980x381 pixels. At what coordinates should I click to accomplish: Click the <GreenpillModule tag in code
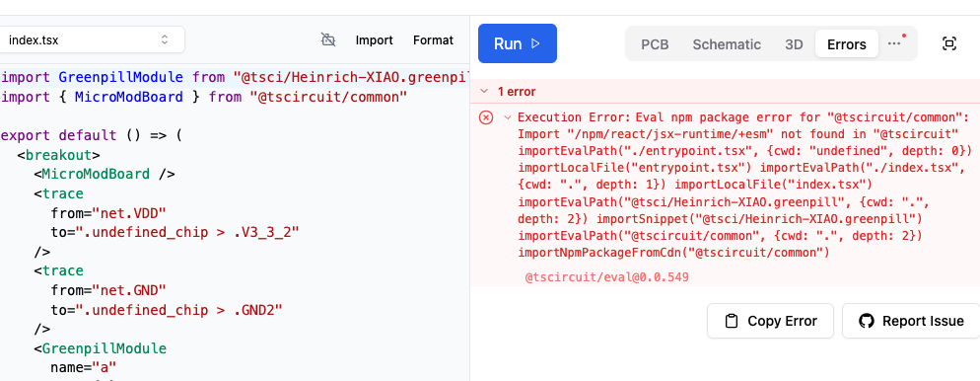101,347
